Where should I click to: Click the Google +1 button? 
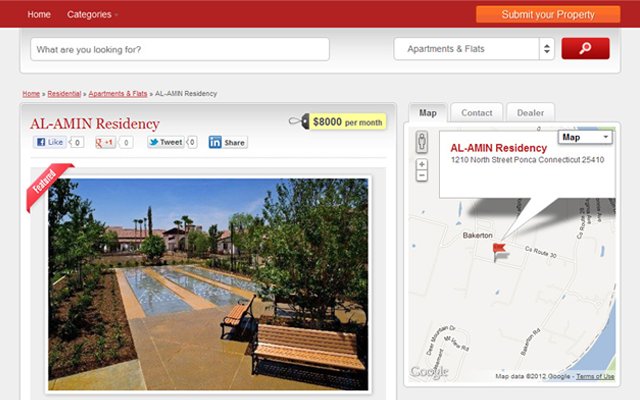(105, 142)
